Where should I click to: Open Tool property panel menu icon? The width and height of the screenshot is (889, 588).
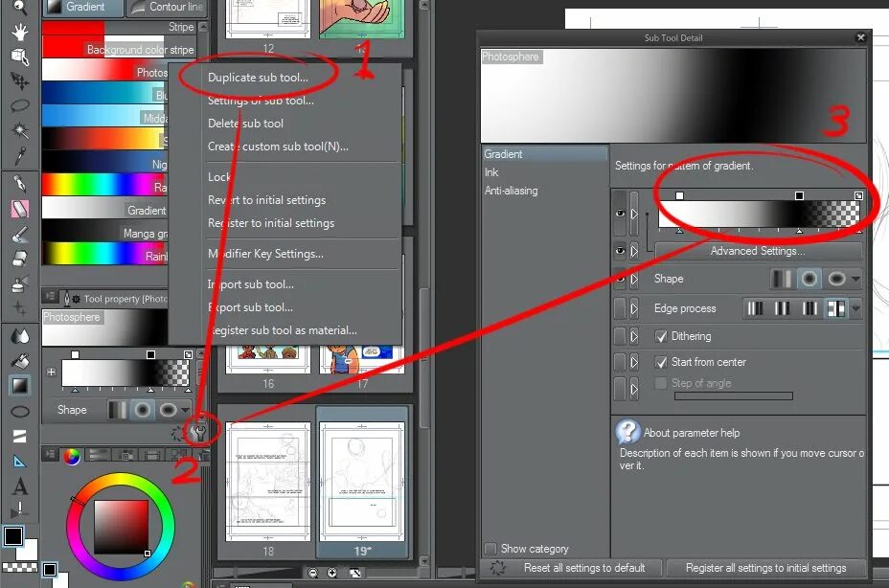tap(50, 296)
